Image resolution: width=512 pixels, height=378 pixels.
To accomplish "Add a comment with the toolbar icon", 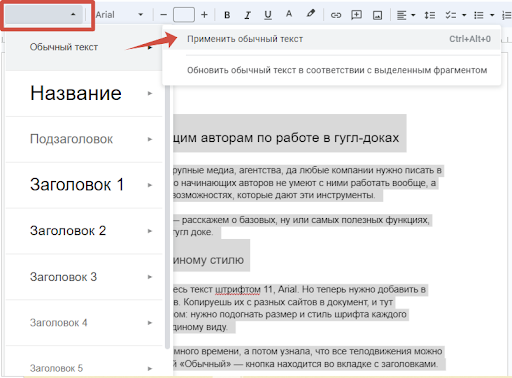I will click(356, 15).
